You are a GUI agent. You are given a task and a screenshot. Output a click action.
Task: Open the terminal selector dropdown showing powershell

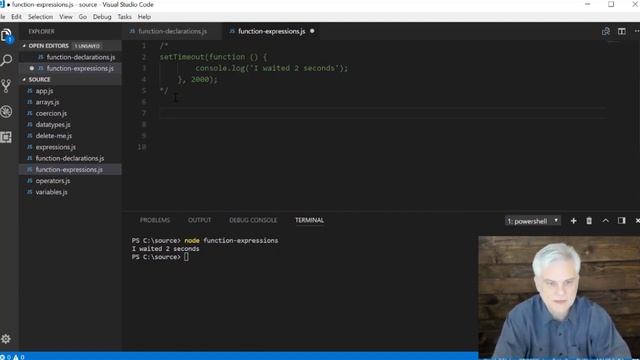(x=533, y=221)
